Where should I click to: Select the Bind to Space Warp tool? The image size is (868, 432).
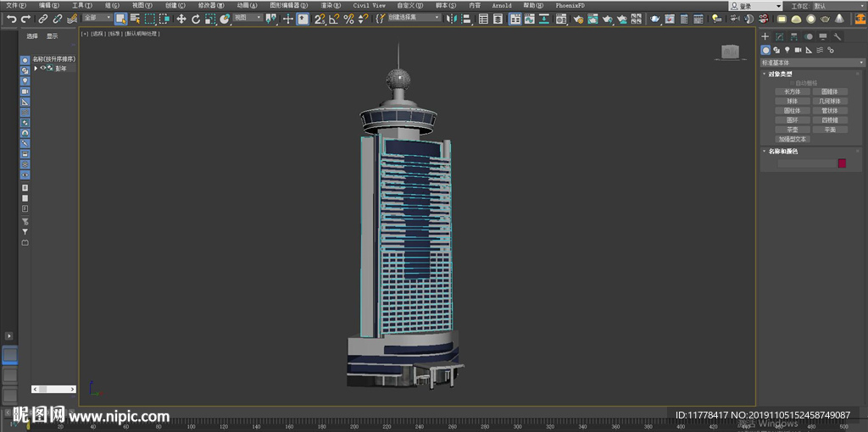coord(72,19)
